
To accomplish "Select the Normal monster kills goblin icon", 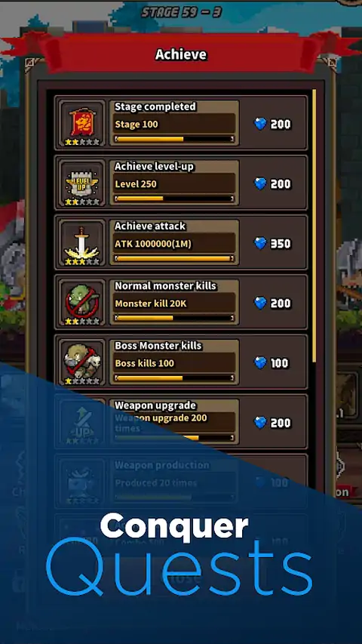I will click(82, 302).
